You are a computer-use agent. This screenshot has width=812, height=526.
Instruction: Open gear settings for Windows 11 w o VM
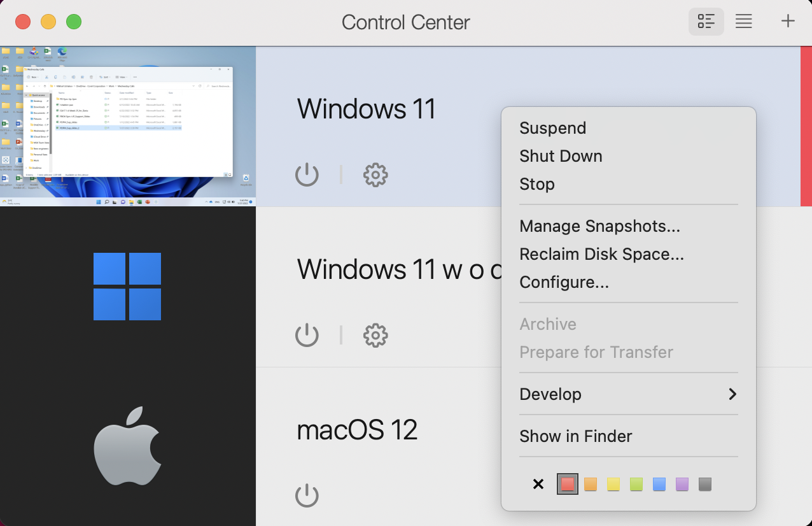(375, 335)
